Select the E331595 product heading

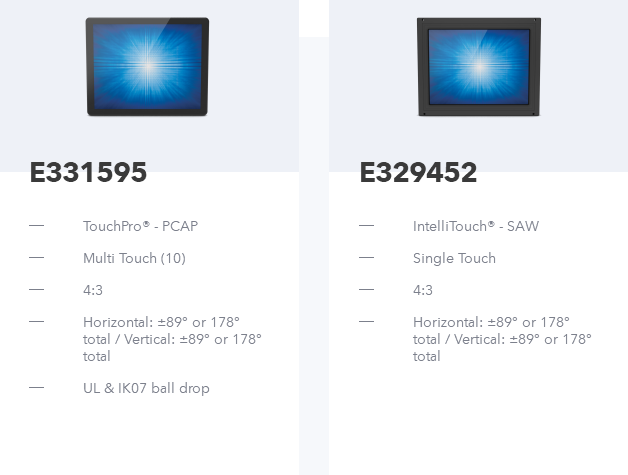coord(89,172)
